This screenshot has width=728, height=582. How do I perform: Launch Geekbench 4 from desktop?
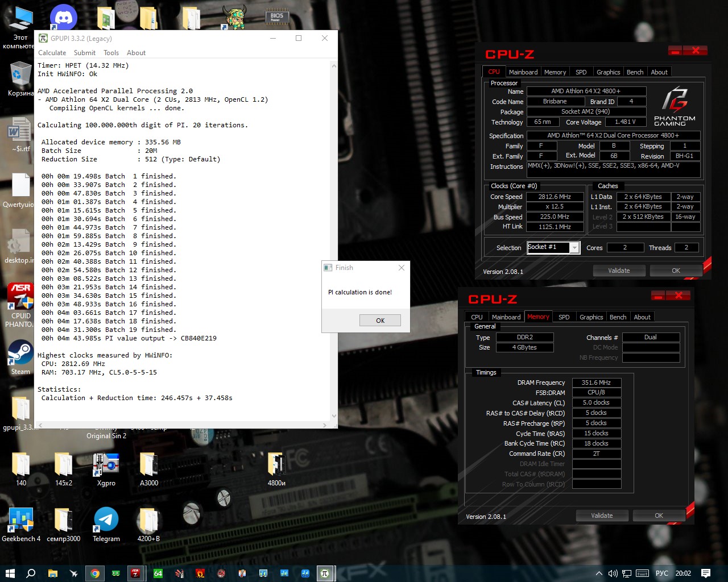pyautogui.click(x=21, y=525)
